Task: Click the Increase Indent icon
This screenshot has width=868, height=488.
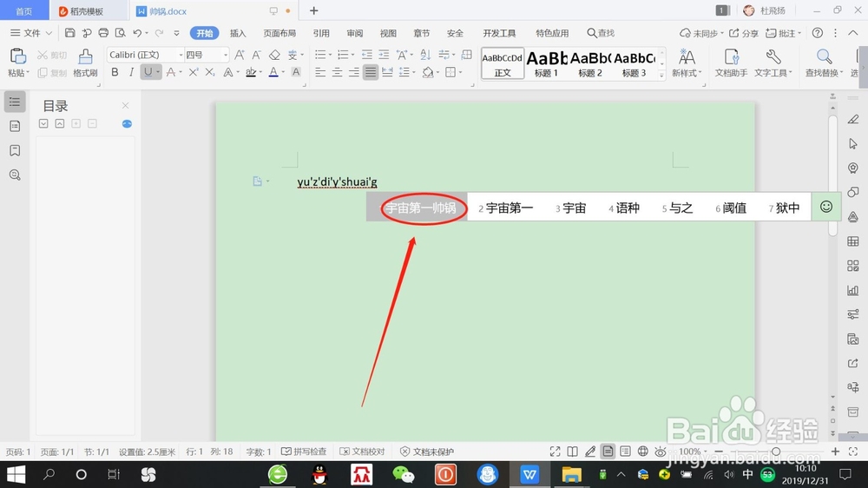Action: 384,55
